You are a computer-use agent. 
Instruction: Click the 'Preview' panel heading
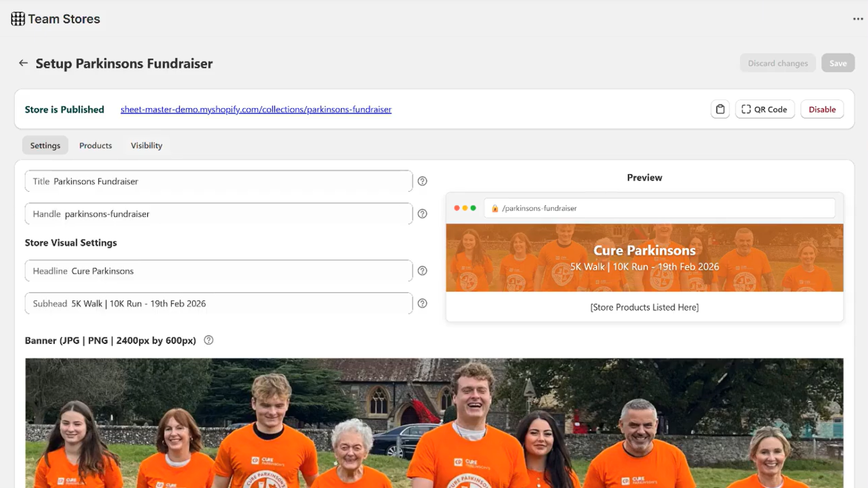coord(644,178)
